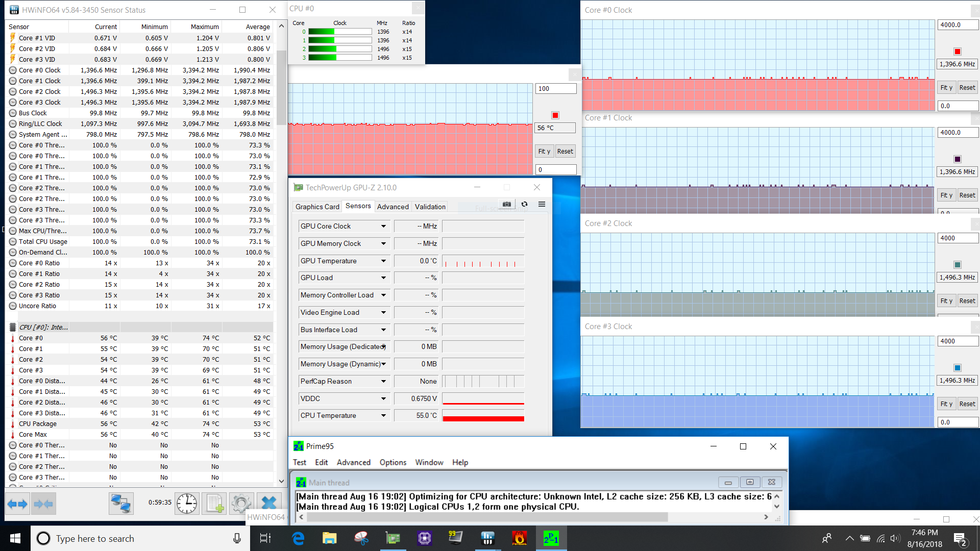Click Reset in Core #2 Clock graph
The image size is (980, 551).
click(967, 301)
